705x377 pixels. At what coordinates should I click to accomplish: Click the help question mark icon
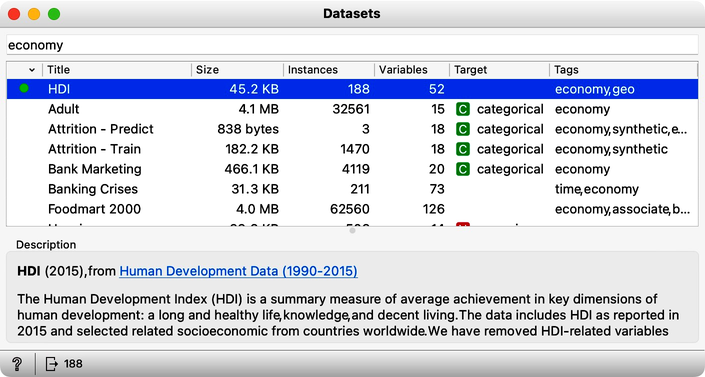(17, 364)
